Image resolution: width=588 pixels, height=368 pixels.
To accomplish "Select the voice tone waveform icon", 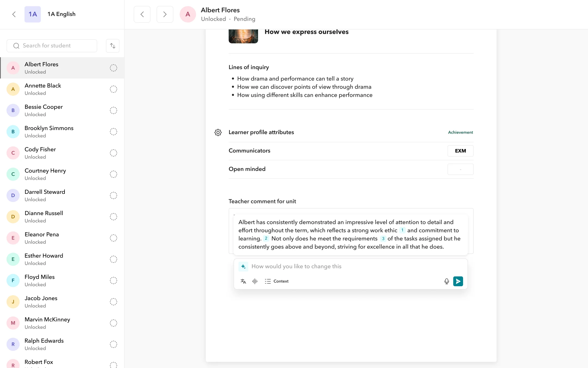I will pos(255,281).
